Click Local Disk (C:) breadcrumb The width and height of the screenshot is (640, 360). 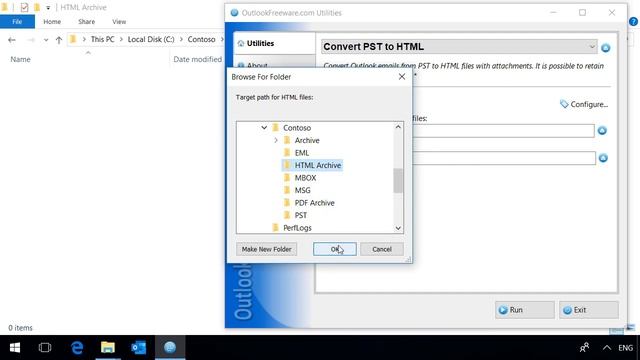tap(151, 39)
